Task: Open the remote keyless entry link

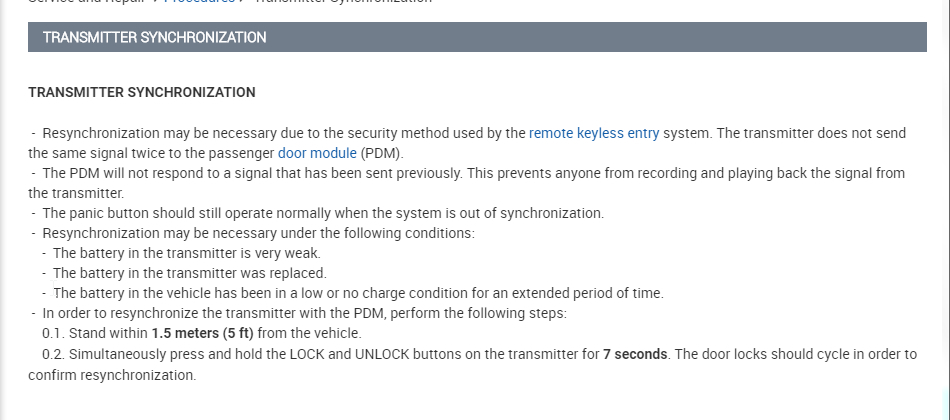Action: pos(593,133)
